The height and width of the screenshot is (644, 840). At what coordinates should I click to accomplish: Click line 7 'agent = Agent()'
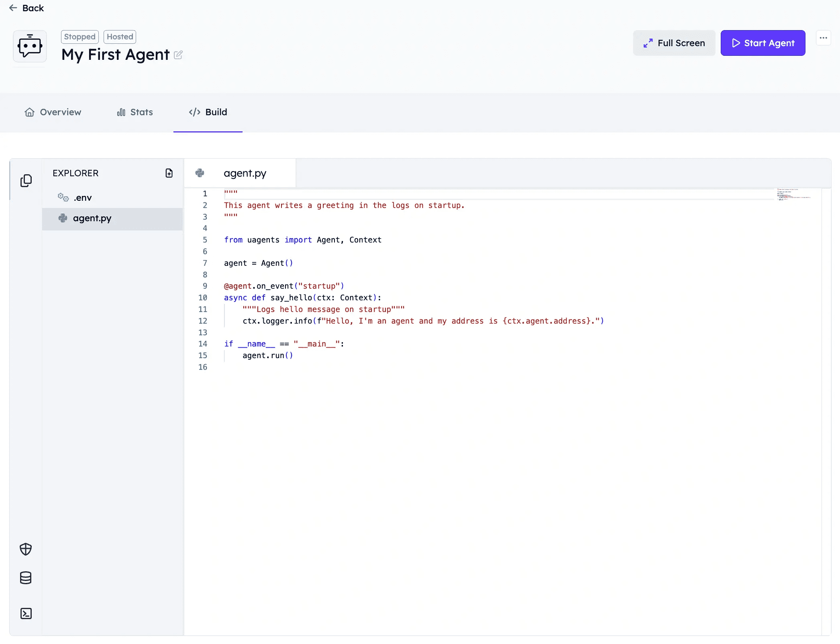tap(259, 263)
